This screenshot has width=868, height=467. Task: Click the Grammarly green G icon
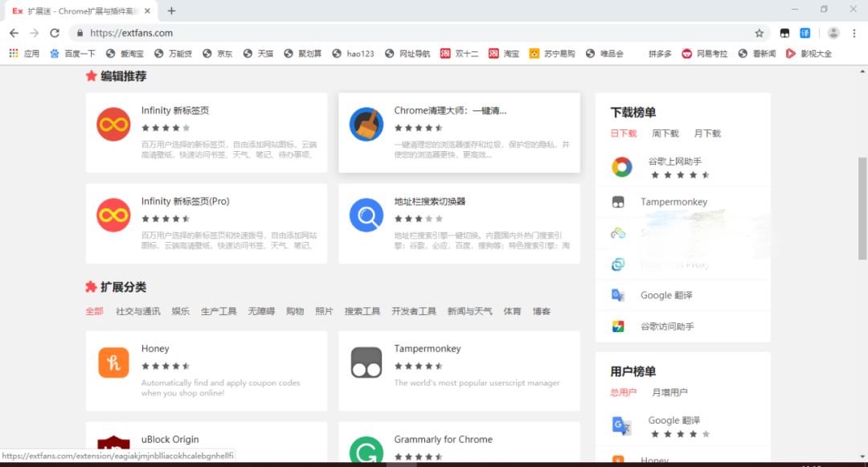(x=366, y=450)
